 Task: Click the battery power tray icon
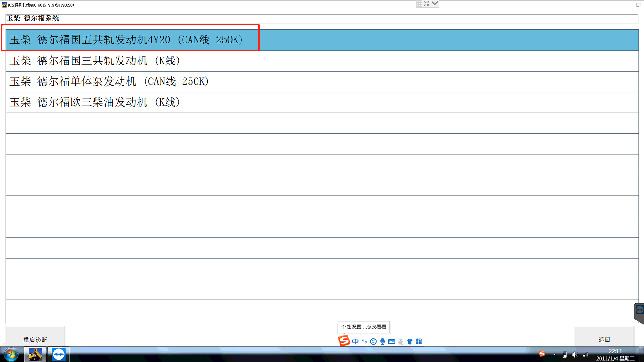[565, 355]
